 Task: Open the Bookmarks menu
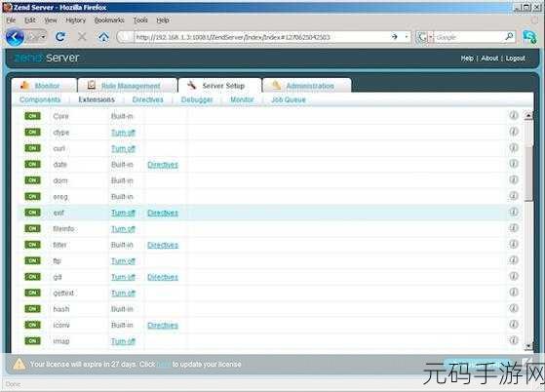pos(109,20)
